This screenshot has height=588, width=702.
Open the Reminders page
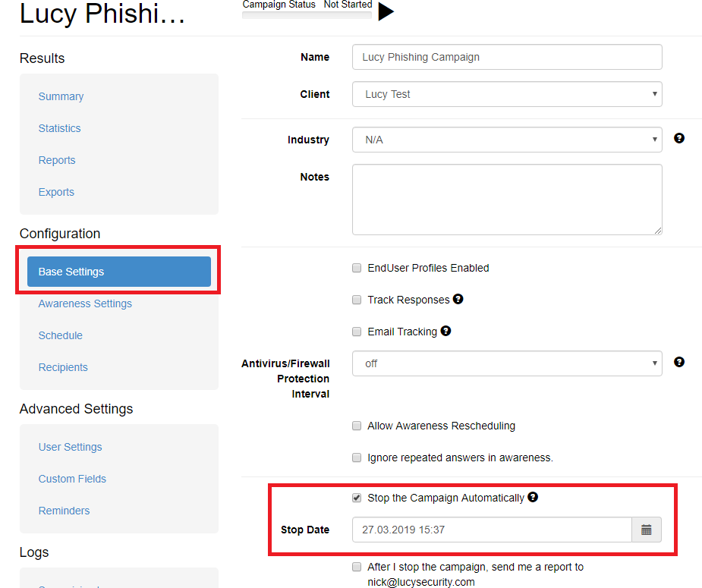click(x=64, y=511)
